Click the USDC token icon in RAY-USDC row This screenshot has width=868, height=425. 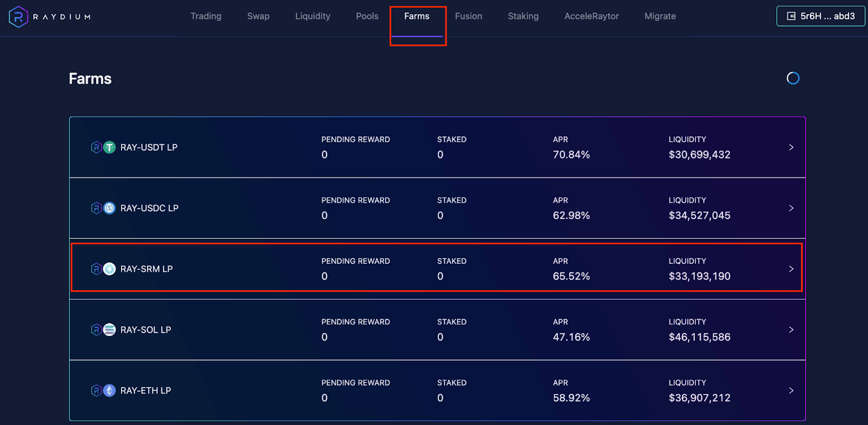pos(110,208)
